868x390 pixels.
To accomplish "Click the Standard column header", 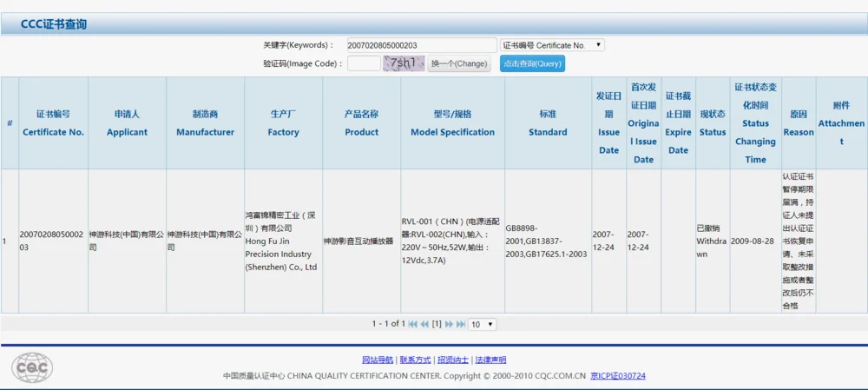I will pyautogui.click(x=548, y=123).
